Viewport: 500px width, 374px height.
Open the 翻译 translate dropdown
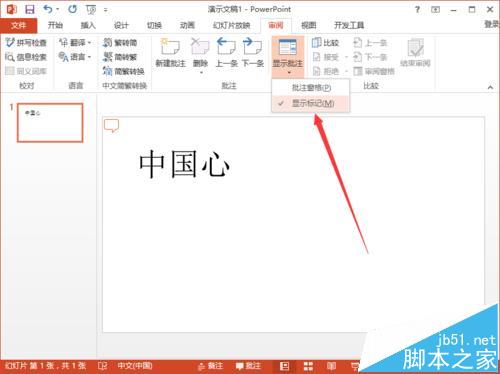click(x=75, y=42)
